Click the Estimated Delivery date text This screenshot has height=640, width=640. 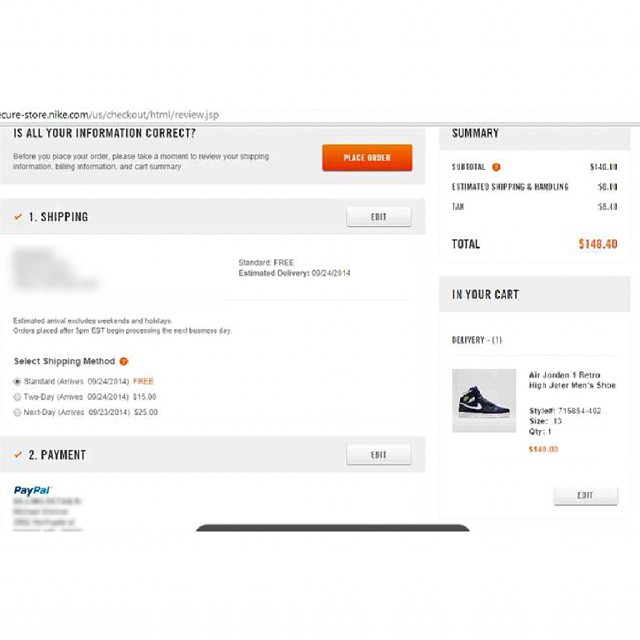pos(294,273)
